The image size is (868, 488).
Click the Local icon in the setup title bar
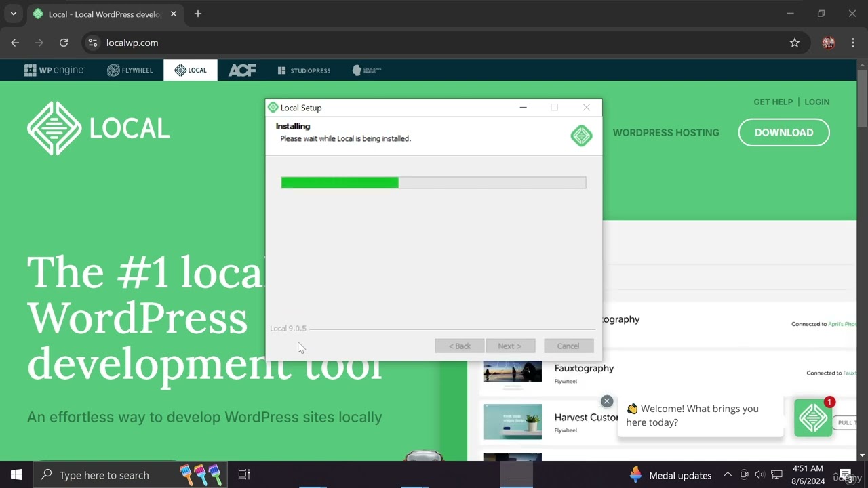273,107
